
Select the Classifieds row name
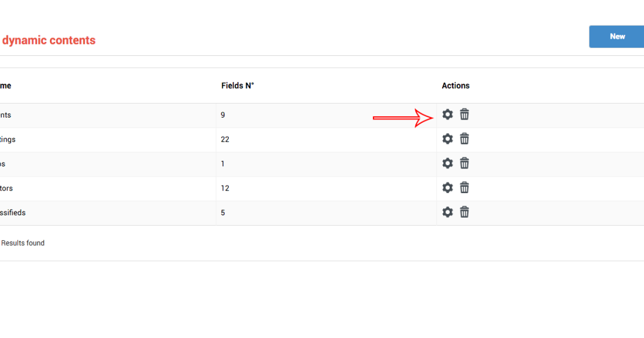click(x=12, y=213)
